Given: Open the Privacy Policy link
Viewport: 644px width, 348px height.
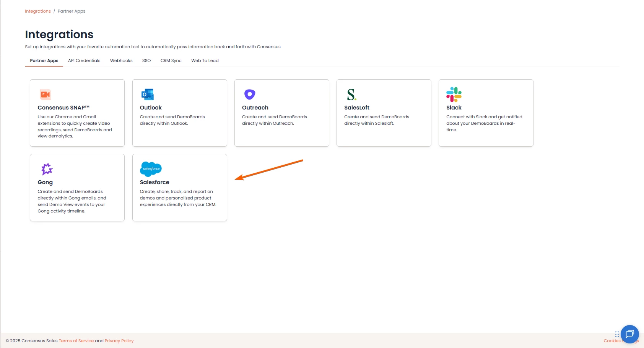Looking at the screenshot, I should pos(119,341).
